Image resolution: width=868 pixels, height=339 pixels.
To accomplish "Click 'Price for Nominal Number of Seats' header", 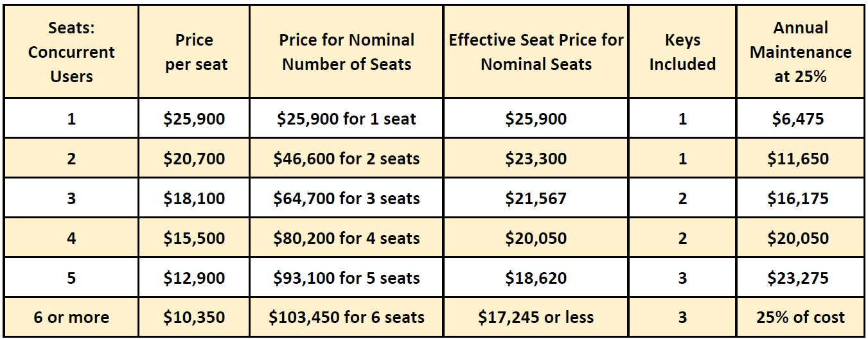I will (x=347, y=52).
